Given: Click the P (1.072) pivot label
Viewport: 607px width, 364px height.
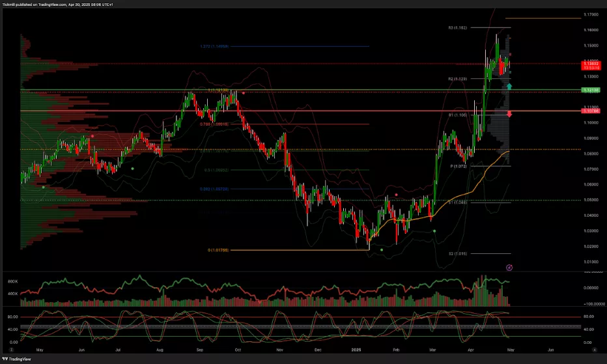Looking at the screenshot, I should click(460, 166).
